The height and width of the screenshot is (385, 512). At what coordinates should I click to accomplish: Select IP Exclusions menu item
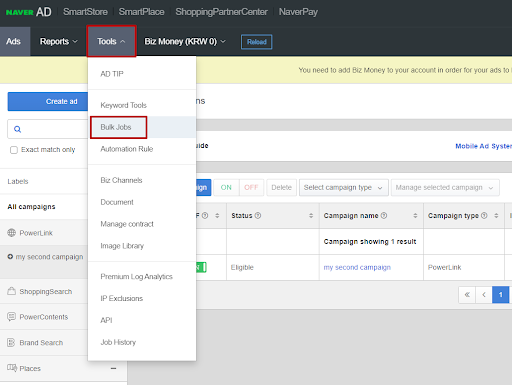tap(142, 298)
